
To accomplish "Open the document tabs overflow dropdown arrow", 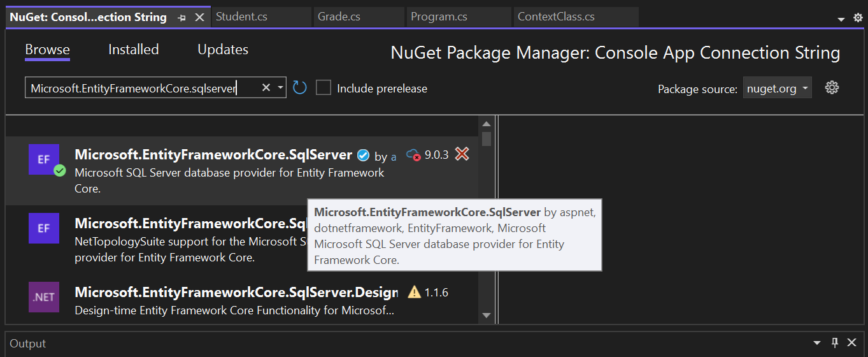I will (841, 19).
